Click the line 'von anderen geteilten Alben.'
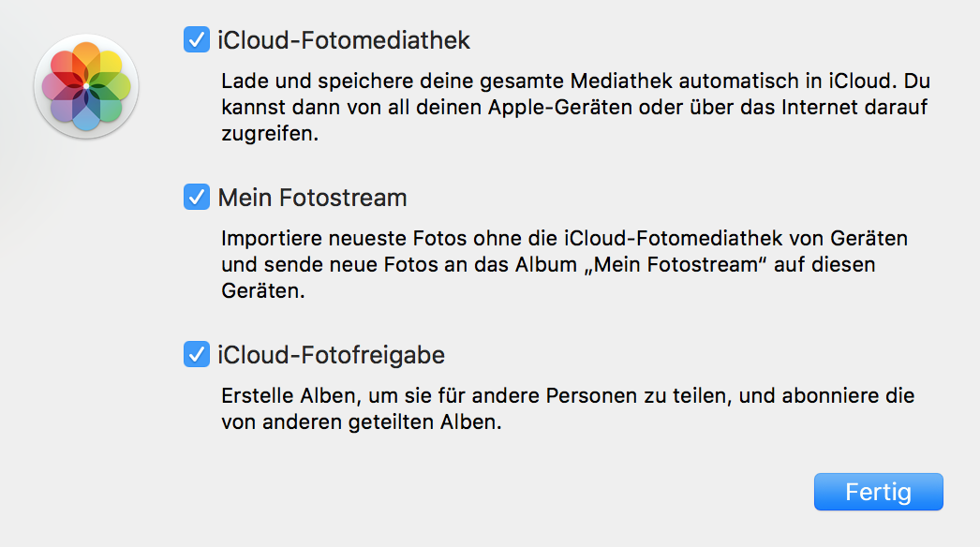Image resolution: width=980 pixels, height=547 pixels. click(x=362, y=421)
